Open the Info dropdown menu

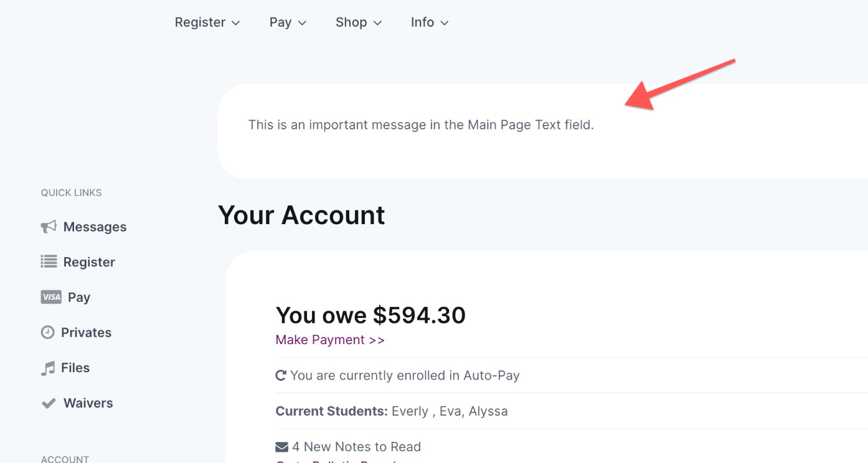click(x=430, y=22)
